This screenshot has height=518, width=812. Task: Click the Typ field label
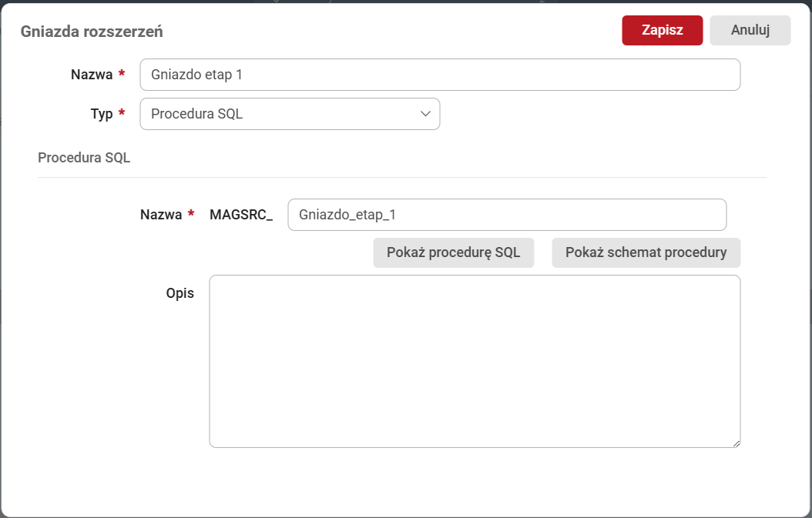(x=102, y=114)
